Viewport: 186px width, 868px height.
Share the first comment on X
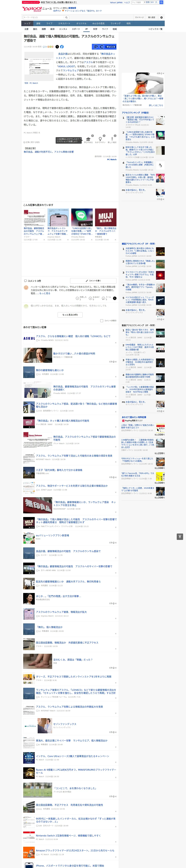tap(115, 298)
